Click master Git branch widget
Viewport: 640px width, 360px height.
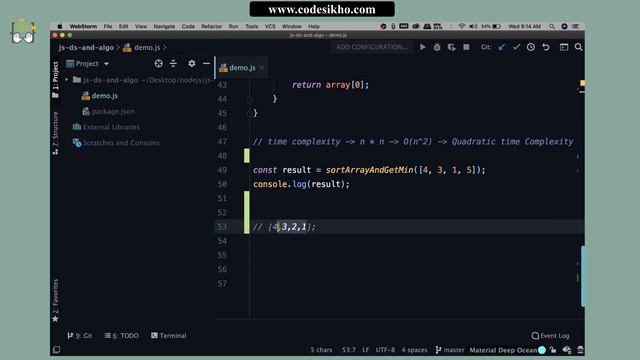point(450,350)
